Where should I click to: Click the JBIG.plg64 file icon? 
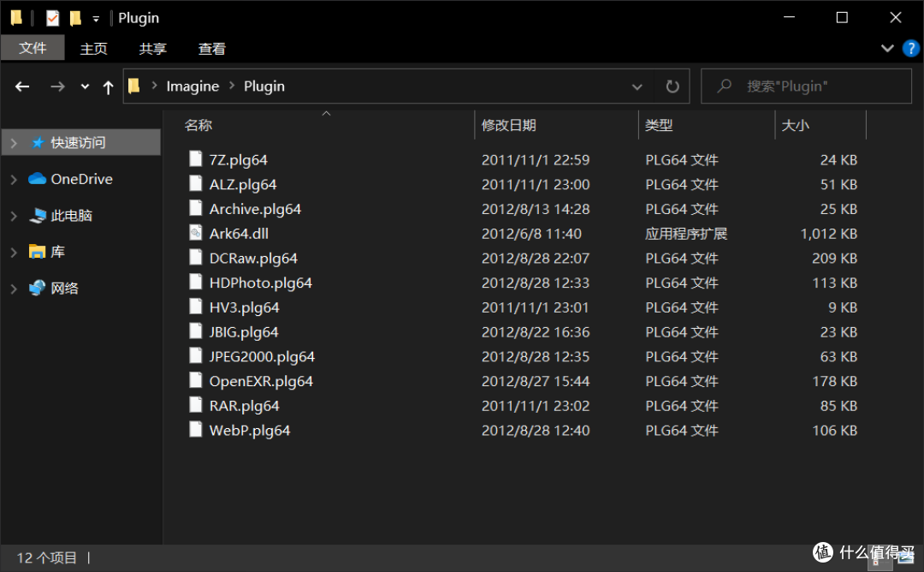pyautogui.click(x=196, y=331)
